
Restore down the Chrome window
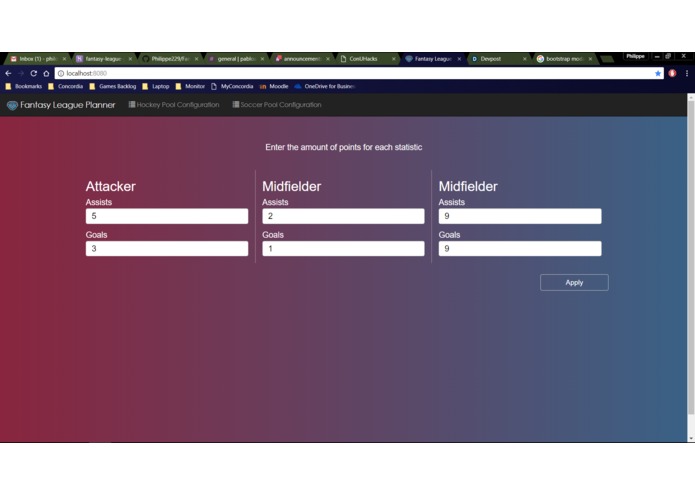click(668, 56)
